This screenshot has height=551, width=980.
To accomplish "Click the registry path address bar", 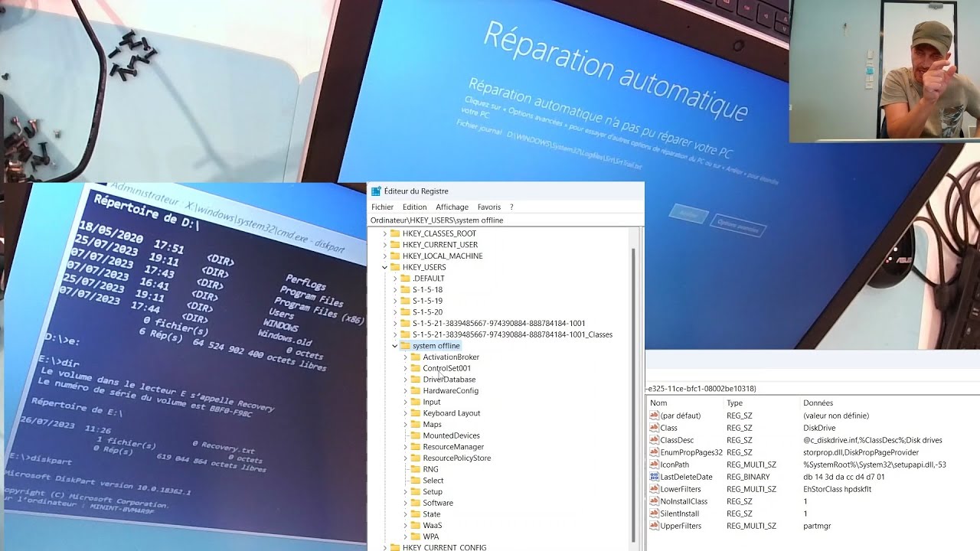I will point(506,220).
